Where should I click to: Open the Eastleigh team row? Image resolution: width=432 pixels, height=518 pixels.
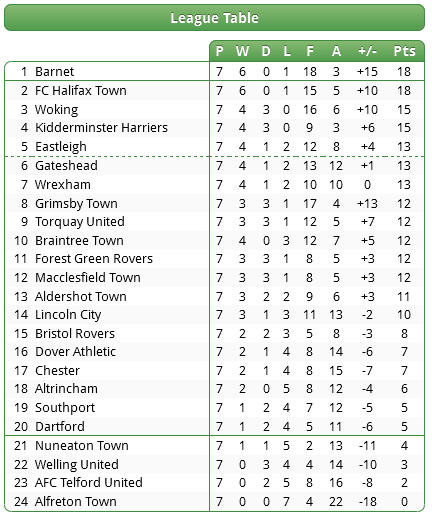click(214, 146)
